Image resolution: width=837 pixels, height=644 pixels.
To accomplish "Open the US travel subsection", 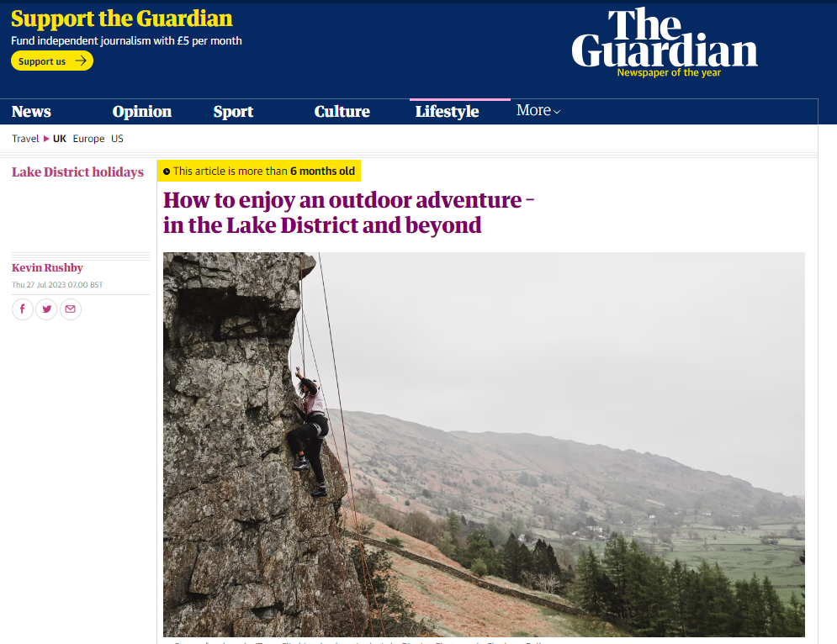I will pos(118,139).
